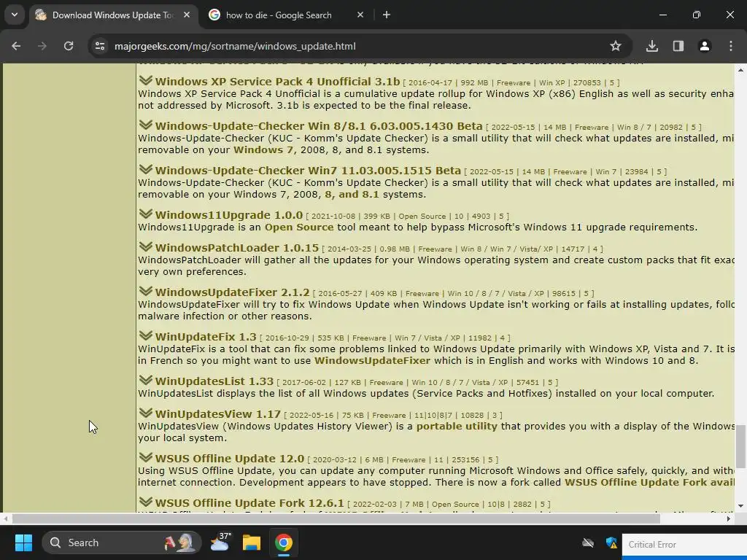
Task: Open the Chrome profile icon
Action: click(x=705, y=46)
